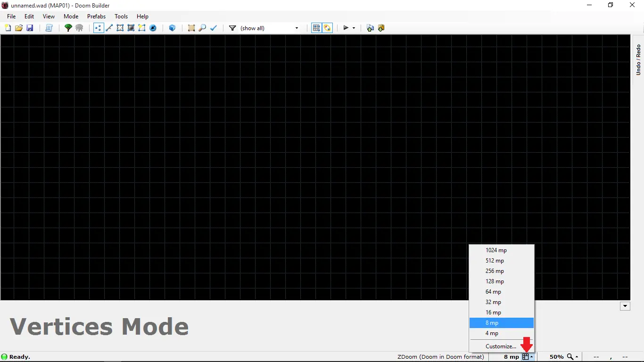
Task: Click the Open Map folder icon
Action: pos(19,28)
